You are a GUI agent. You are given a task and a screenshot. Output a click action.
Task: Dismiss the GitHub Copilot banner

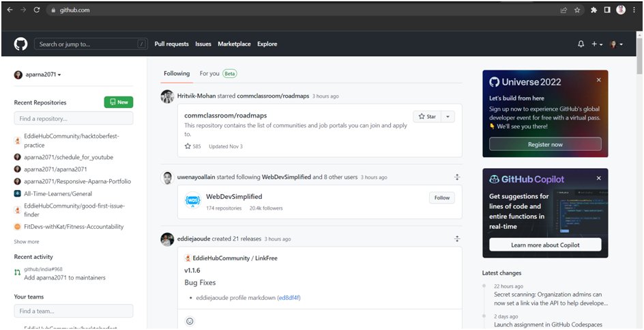599,178
